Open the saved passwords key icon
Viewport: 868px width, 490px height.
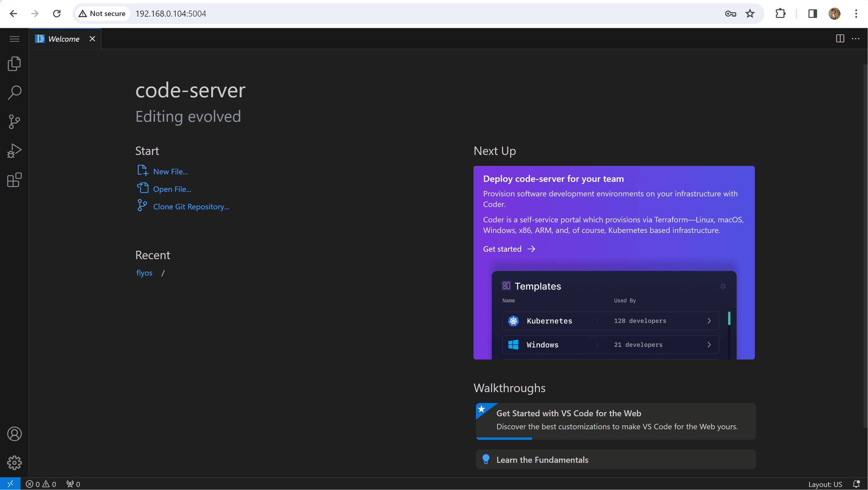point(730,14)
